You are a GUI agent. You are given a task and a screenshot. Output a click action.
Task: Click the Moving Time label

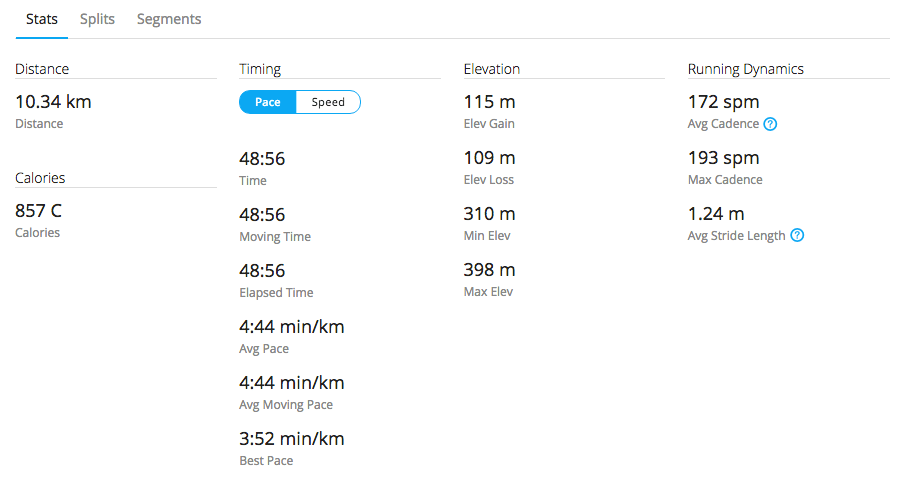pyautogui.click(x=275, y=237)
